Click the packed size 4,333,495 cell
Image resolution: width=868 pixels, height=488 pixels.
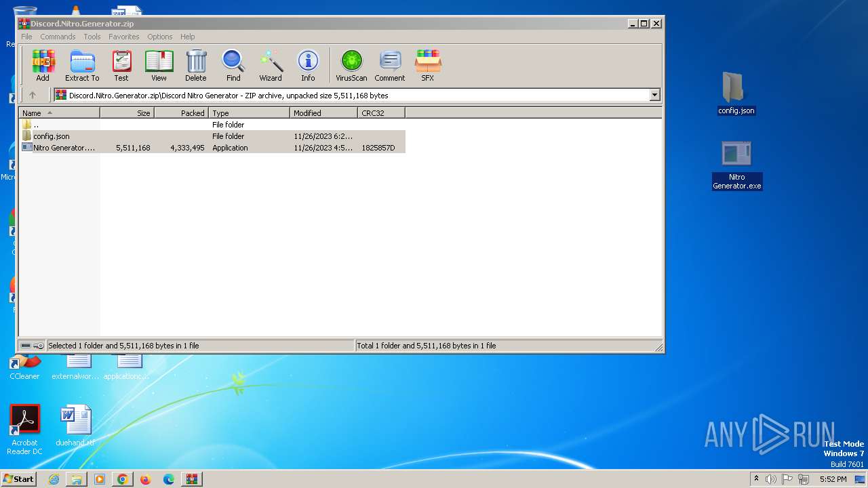point(187,148)
